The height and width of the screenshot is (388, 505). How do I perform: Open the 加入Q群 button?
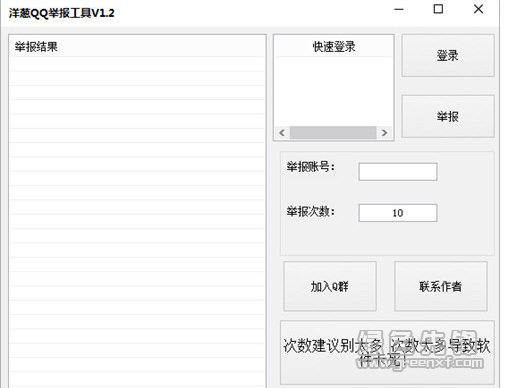330,286
